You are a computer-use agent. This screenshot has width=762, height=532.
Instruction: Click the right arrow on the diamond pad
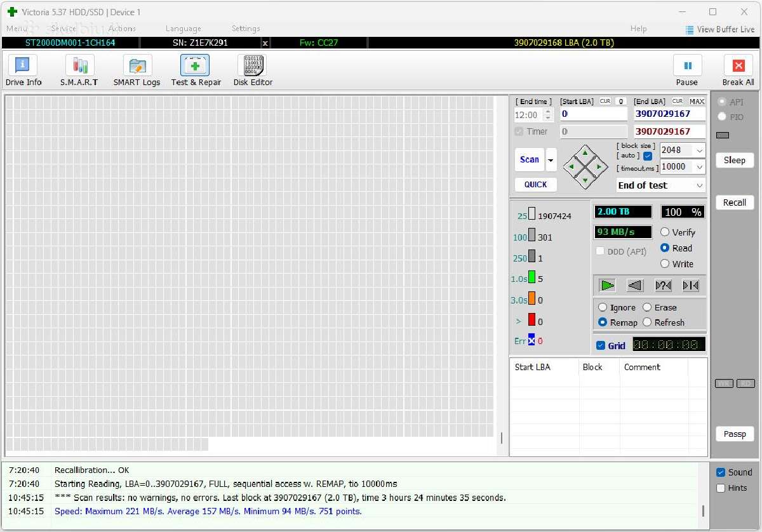click(598, 168)
